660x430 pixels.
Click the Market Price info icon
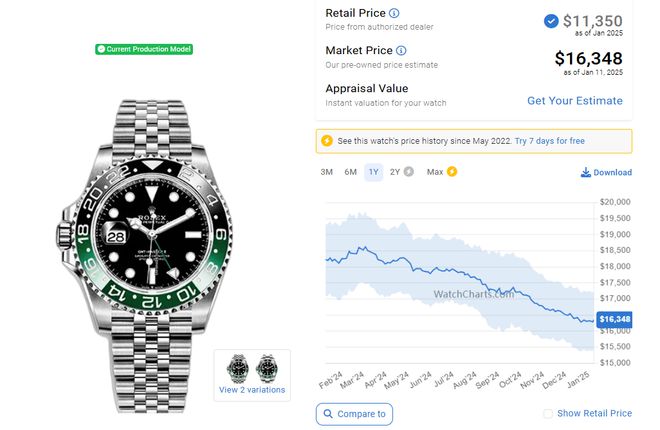402,50
